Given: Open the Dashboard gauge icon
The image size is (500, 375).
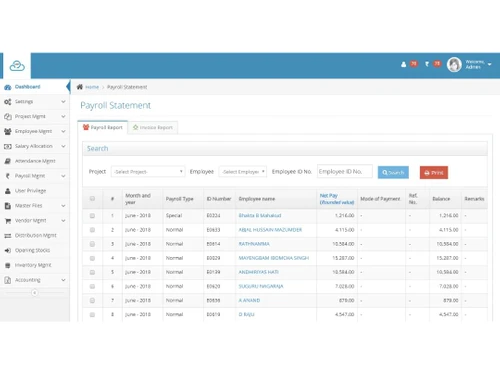Looking at the screenshot, I should 7,87.
